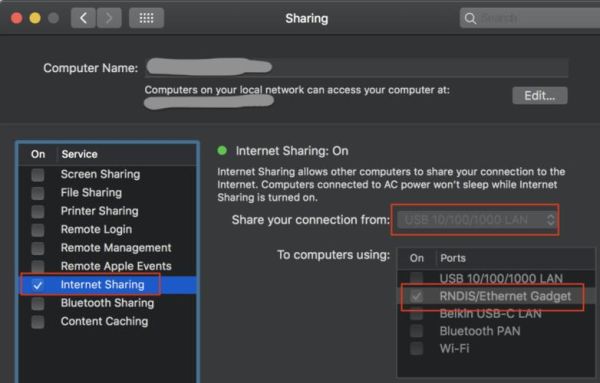Select the Bluetooth Sharing service row
The height and width of the screenshot is (383, 600).
[107, 303]
